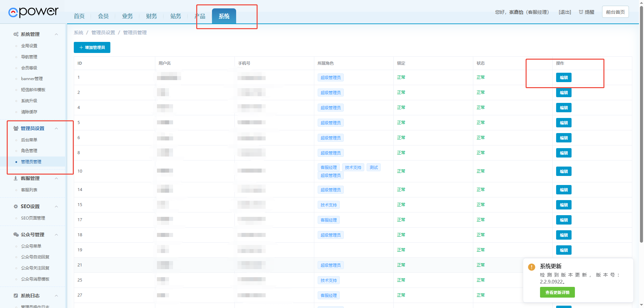The image size is (644, 308).
Task: Click the 系统管理 gears icon in sidebar
Action: [x=16, y=34]
